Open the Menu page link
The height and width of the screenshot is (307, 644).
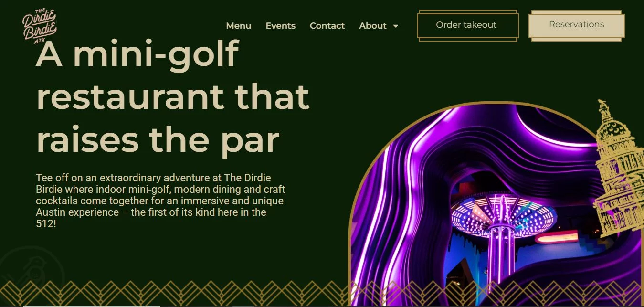point(239,26)
